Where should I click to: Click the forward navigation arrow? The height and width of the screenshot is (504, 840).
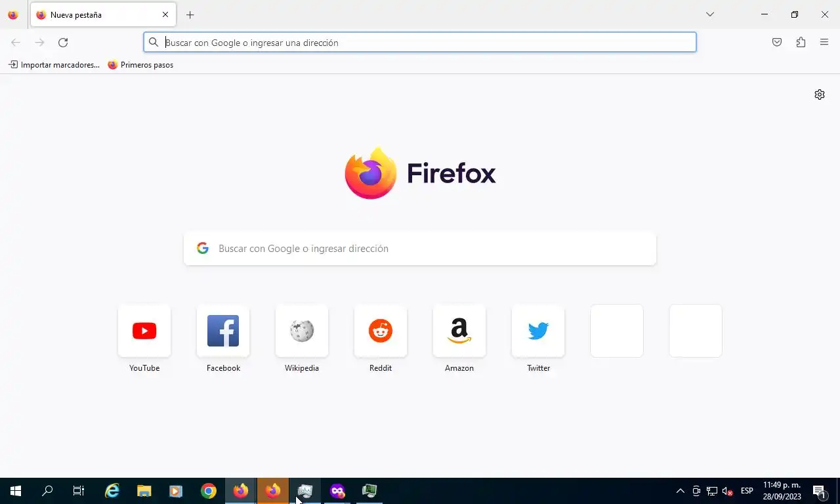pyautogui.click(x=39, y=43)
